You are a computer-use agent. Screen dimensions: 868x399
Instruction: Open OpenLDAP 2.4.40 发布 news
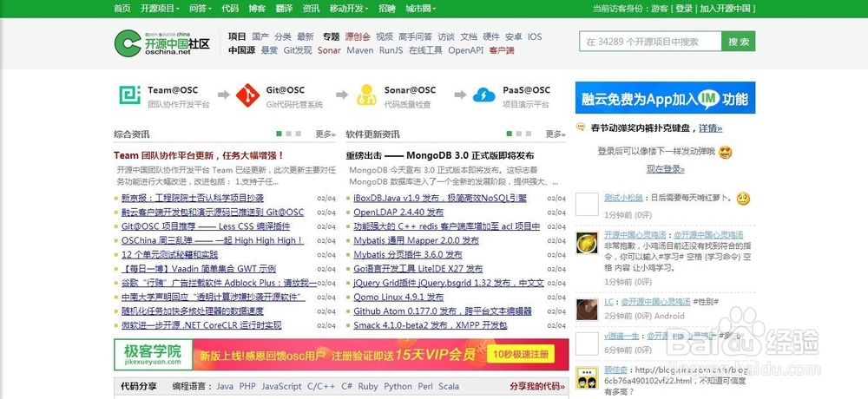[398, 212]
